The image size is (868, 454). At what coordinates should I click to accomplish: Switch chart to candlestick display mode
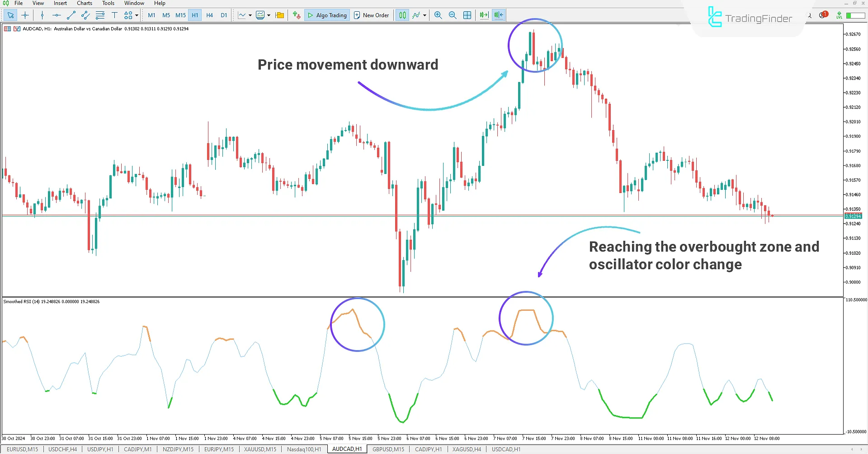(402, 15)
